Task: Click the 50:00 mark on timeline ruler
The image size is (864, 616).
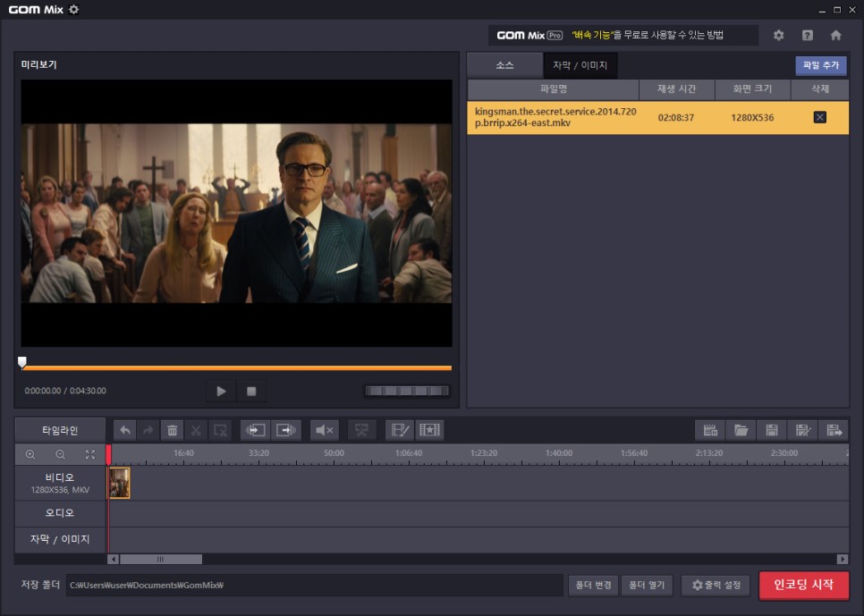Action: (334, 453)
